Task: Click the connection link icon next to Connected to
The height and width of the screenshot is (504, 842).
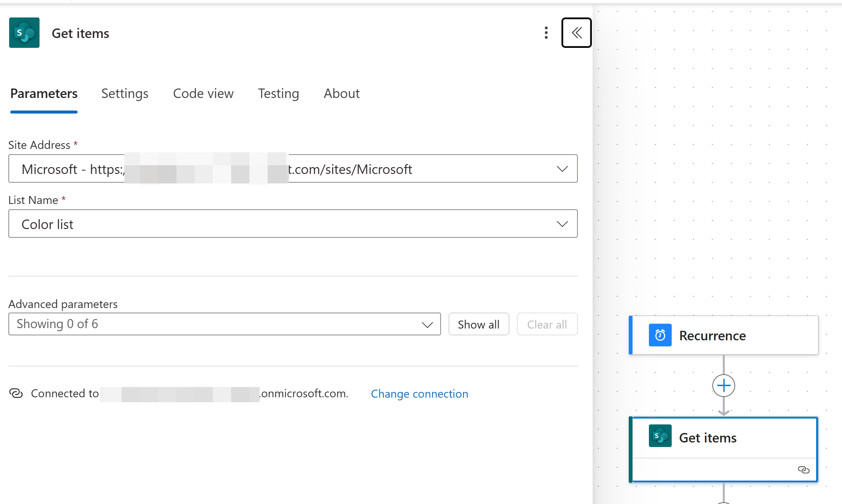Action: coord(16,393)
